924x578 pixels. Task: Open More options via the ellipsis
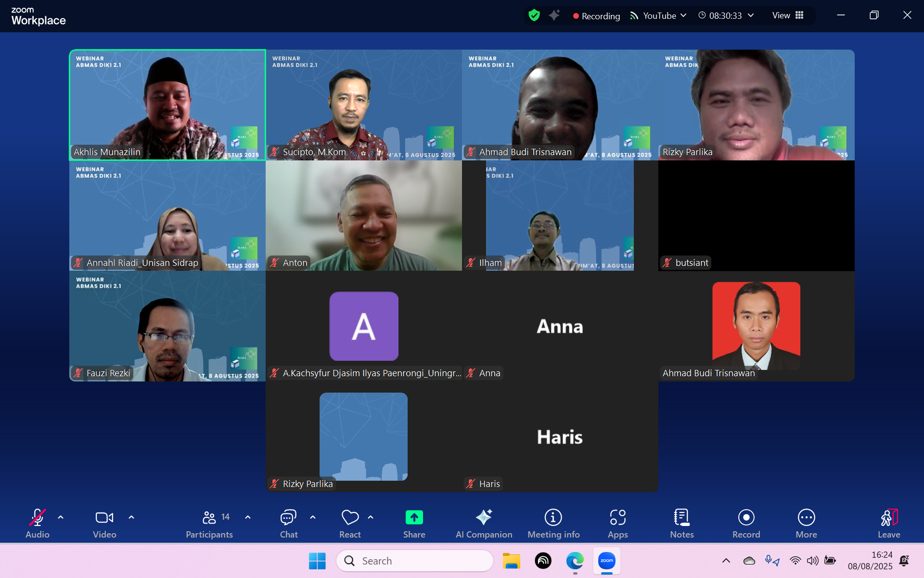coord(806,517)
